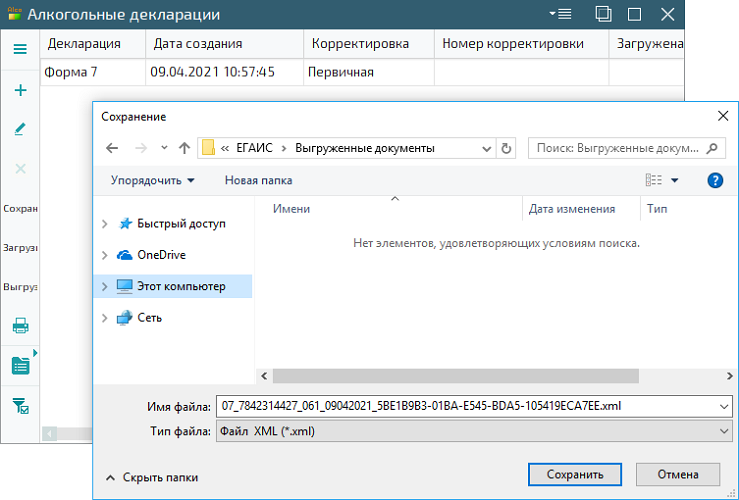Click the refresh button beside address bar
Viewport: 739px width, 500px height.
point(507,148)
